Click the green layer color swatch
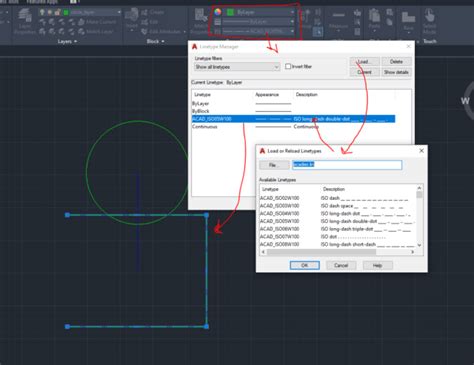Screen dimensions: 474x365 (66, 12)
